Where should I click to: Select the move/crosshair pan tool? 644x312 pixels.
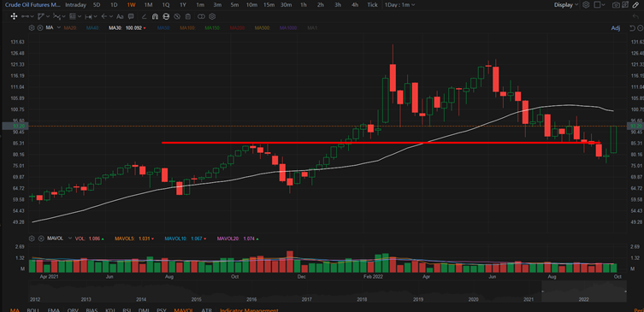click(x=14, y=16)
